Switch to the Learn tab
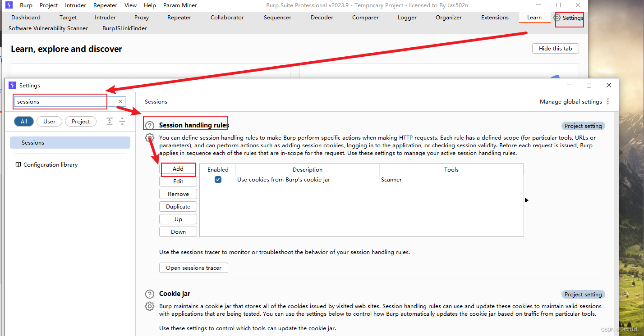The height and width of the screenshot is (336, 644). tap(534, 18)
